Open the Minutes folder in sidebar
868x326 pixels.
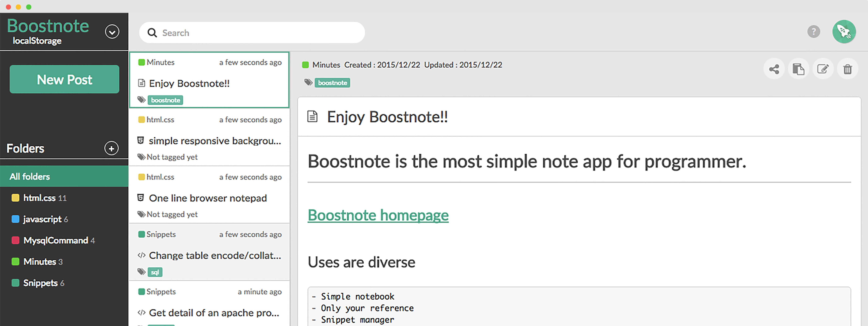[64, 261]
